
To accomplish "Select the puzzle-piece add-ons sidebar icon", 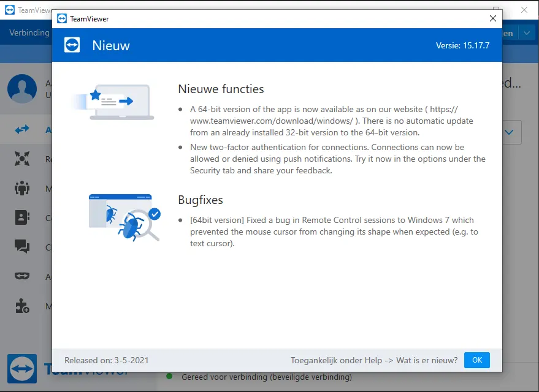I will (x=22, y=306).
